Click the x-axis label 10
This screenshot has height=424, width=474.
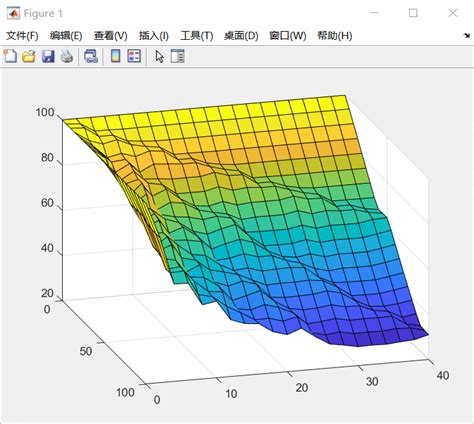point(231,394)
